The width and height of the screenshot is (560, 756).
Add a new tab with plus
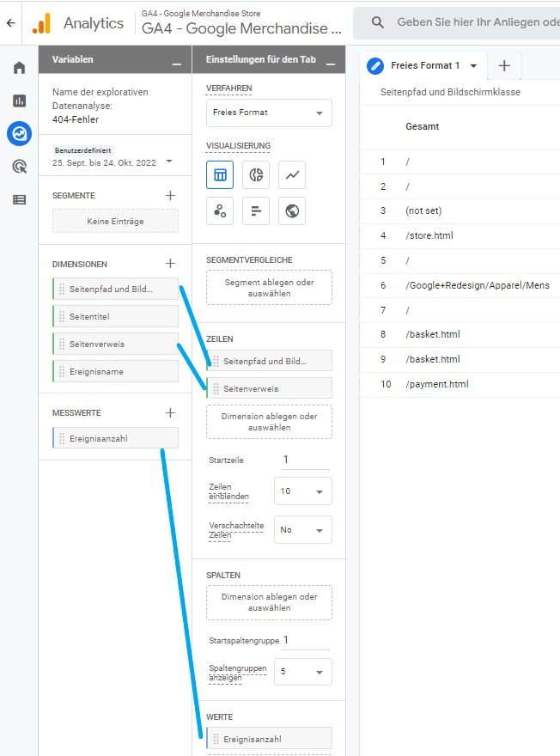pos(504,65)
